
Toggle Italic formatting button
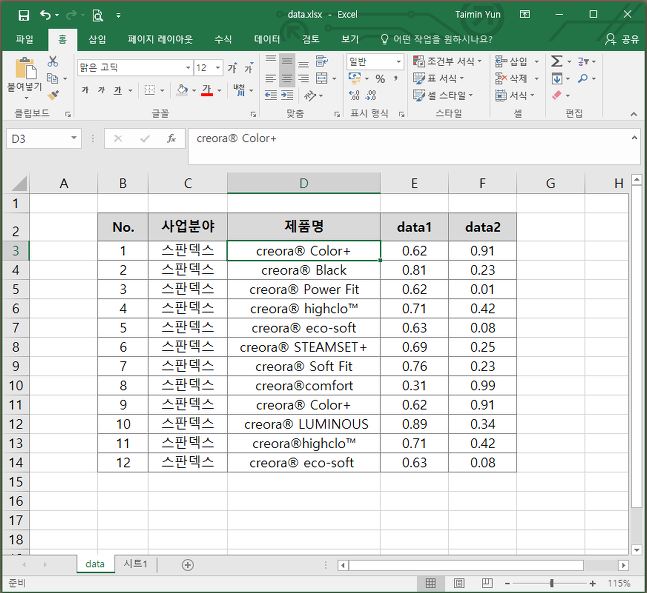coord(101,90)
